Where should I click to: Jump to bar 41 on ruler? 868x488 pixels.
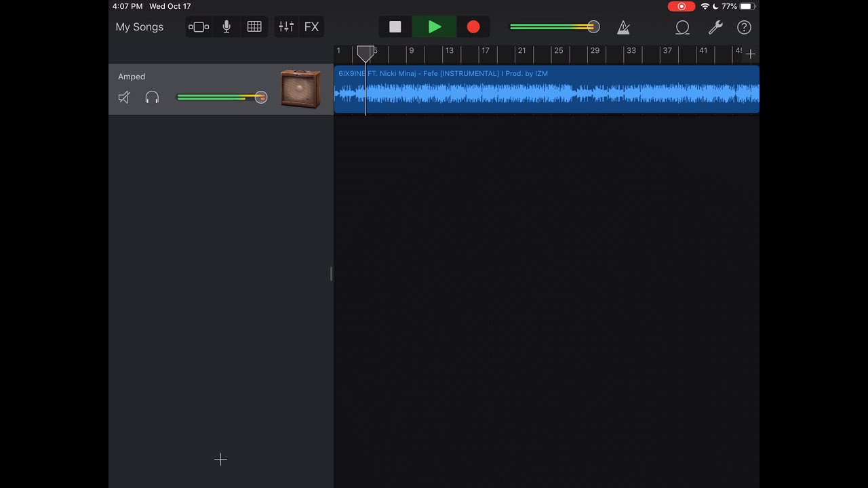pos(703,51)
